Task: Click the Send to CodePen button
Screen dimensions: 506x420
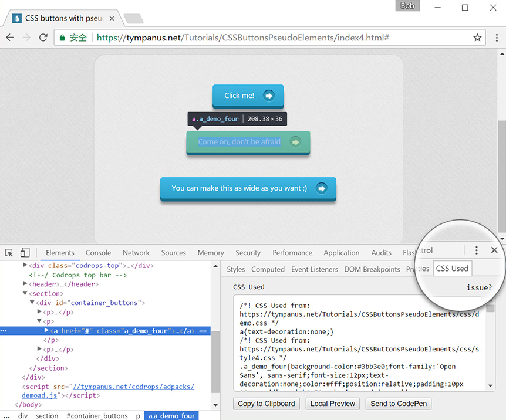Action: click(x=399, y=404)
